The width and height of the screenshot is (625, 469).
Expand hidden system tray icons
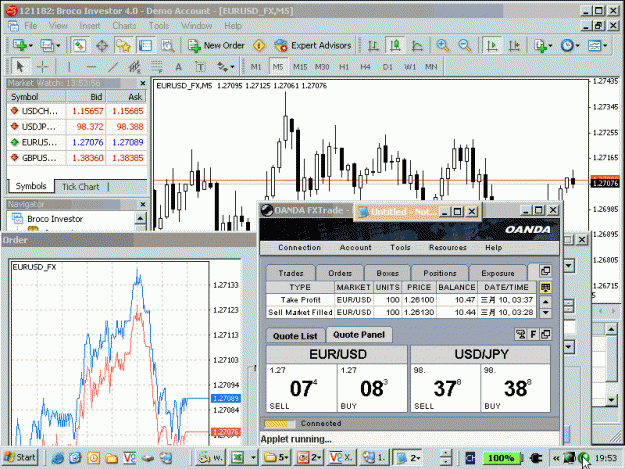click(556, 458)
